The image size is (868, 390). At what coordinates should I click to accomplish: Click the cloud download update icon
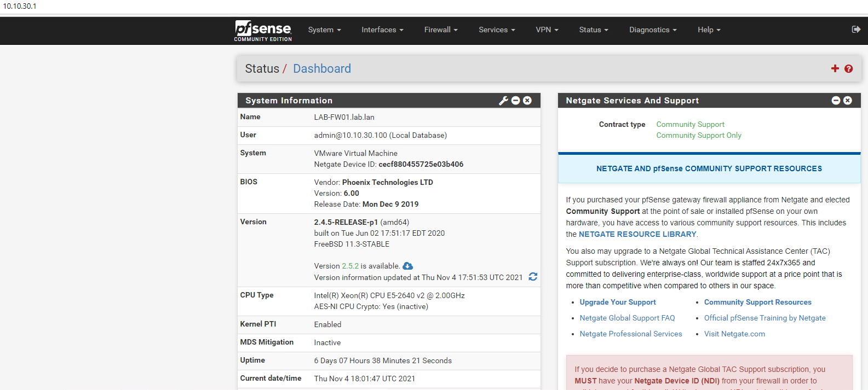click(407, 266)
